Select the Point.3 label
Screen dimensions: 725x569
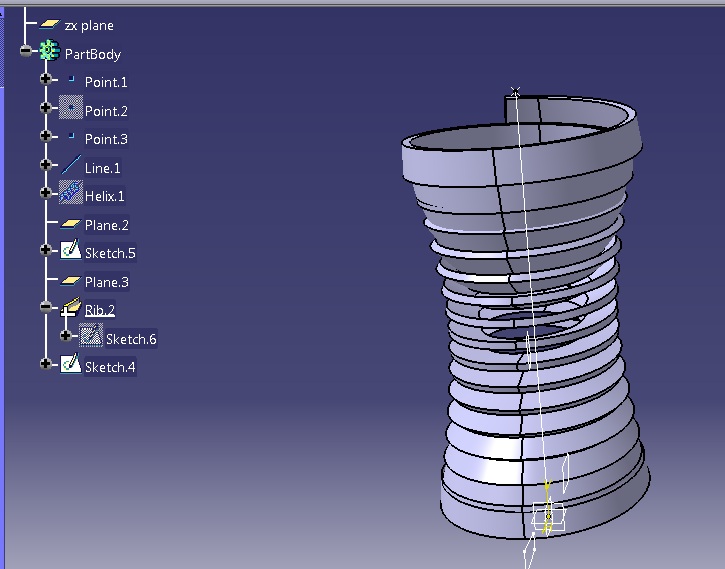(106, 139)
